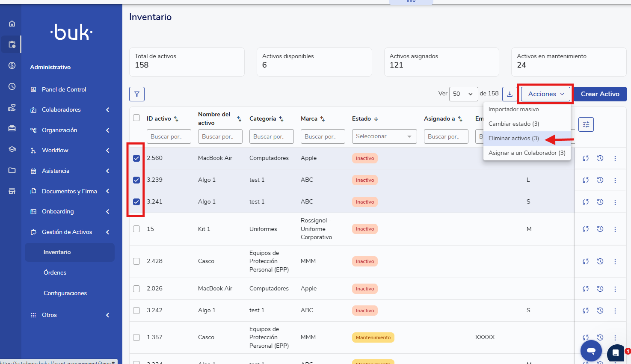Image resolution: width=631 pixels, height=364 pixels.
Task: Click history icon for asset 2.560
Action: click(x=600, y=158)
